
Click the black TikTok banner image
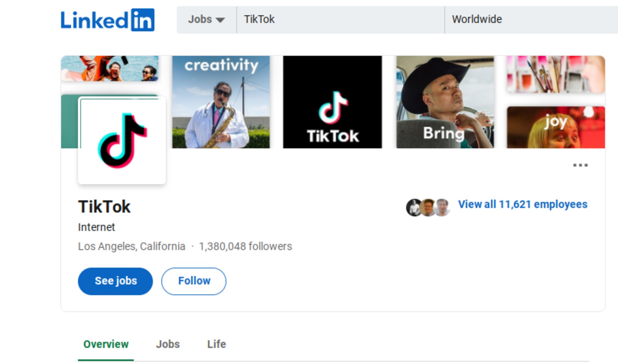332,102
